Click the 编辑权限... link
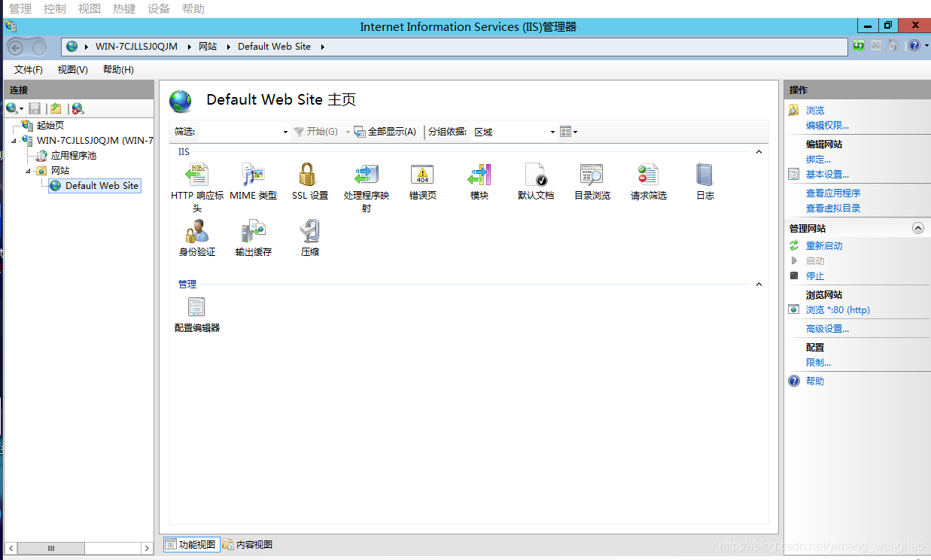This screenshot has width=931, height=560. (x=827, y=126)
